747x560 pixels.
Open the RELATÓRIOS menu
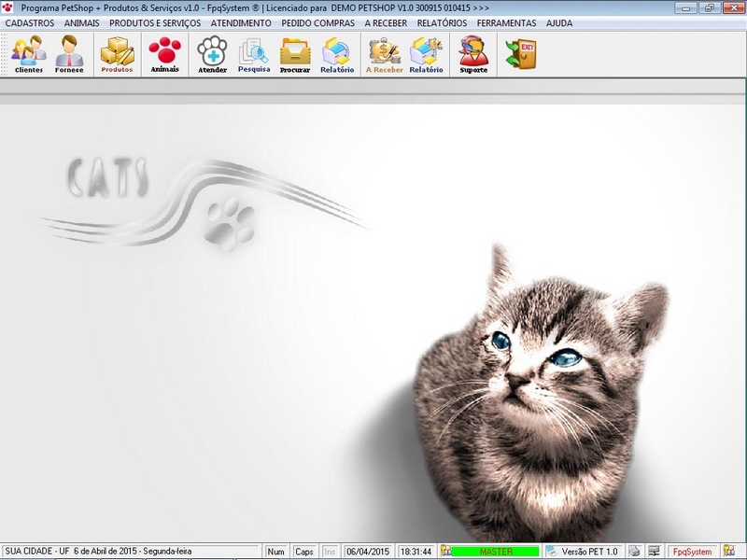point(442,22)
